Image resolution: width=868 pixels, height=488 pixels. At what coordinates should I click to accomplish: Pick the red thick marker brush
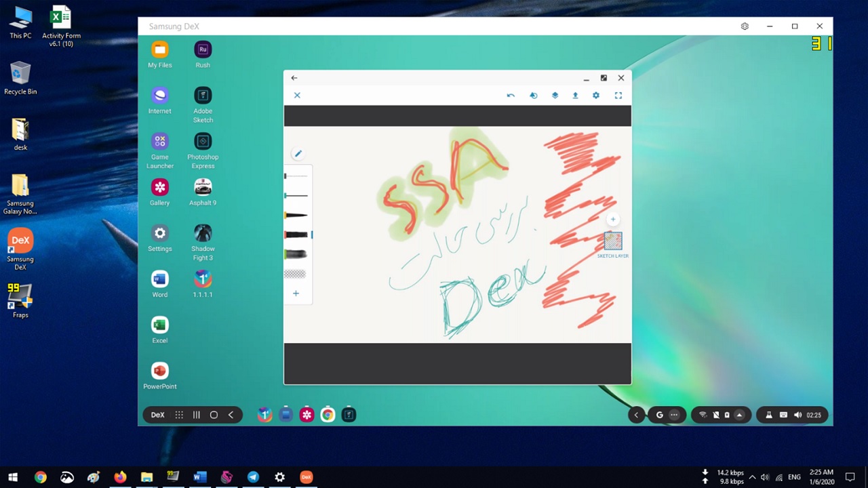click(x=296, y=235)
